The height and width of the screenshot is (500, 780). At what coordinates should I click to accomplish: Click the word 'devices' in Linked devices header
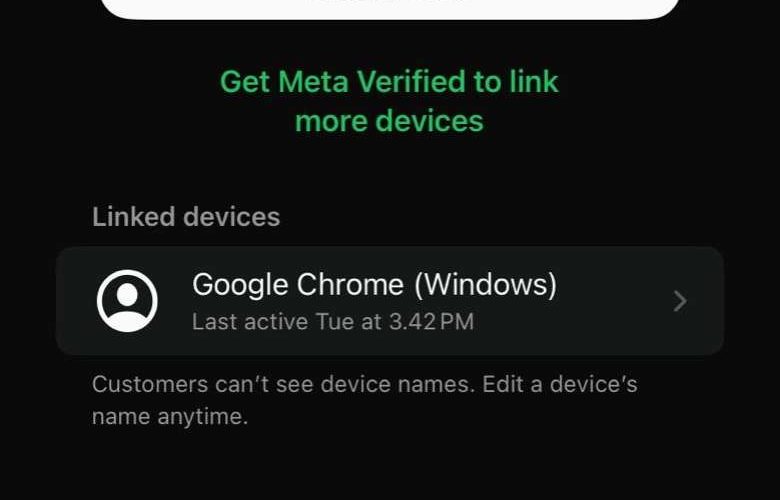click(x=232, y=217)
